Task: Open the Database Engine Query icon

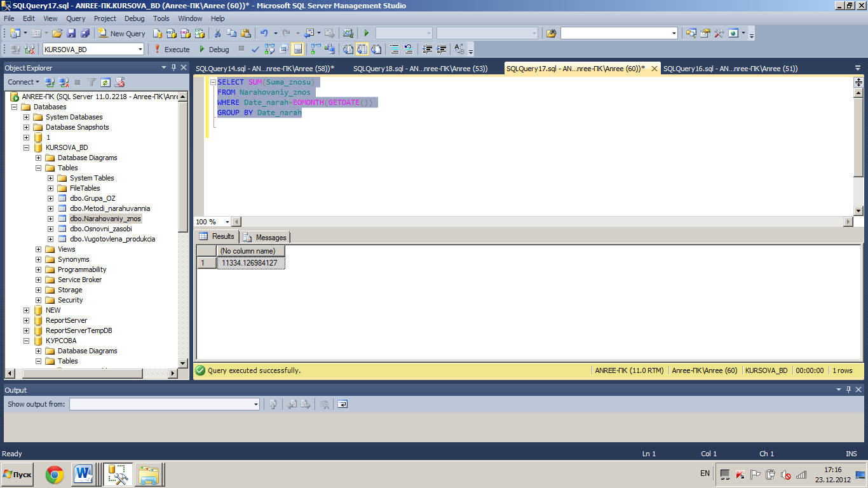Action: click(157, 33)
